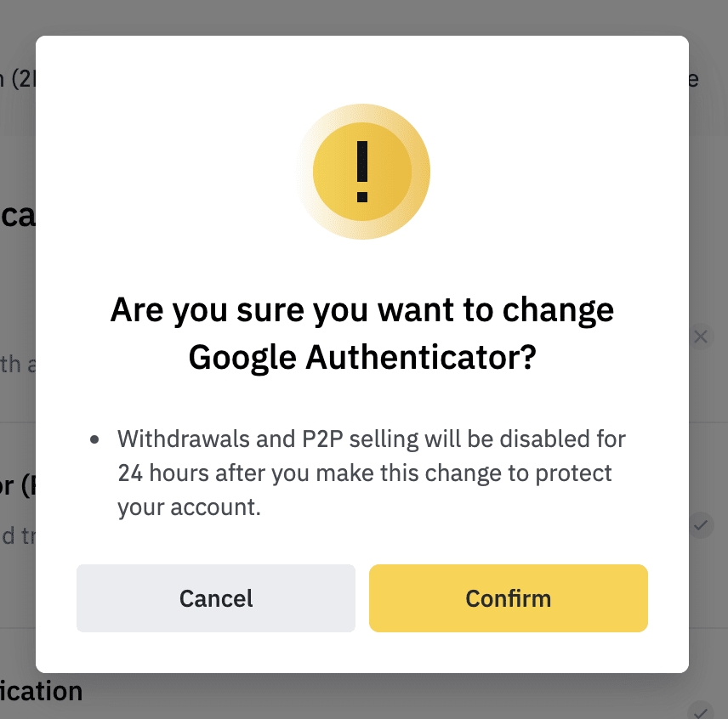Click the dimmed X status icon behind dialog

tap(701, 337)
